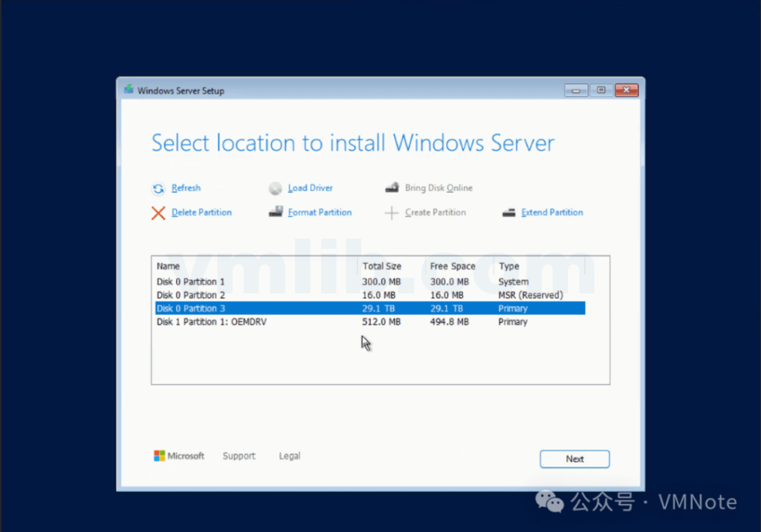
Task: Click the Microsoft four-color logo
Action: 159,456
